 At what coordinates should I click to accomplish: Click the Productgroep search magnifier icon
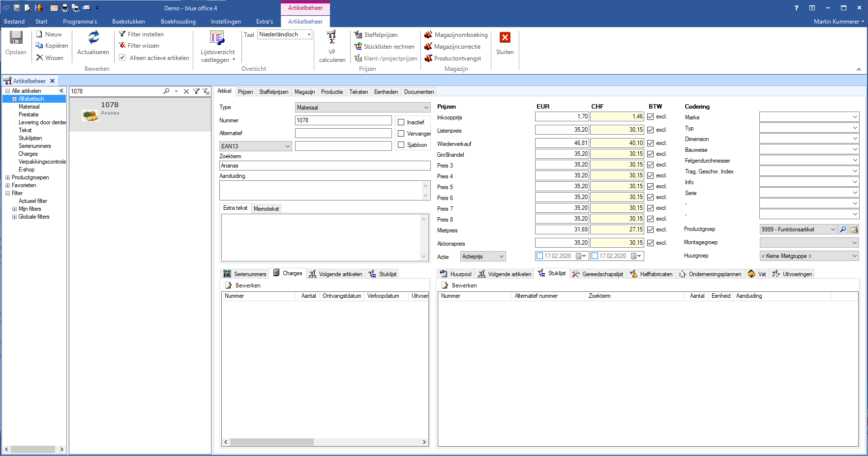point(843,229)
